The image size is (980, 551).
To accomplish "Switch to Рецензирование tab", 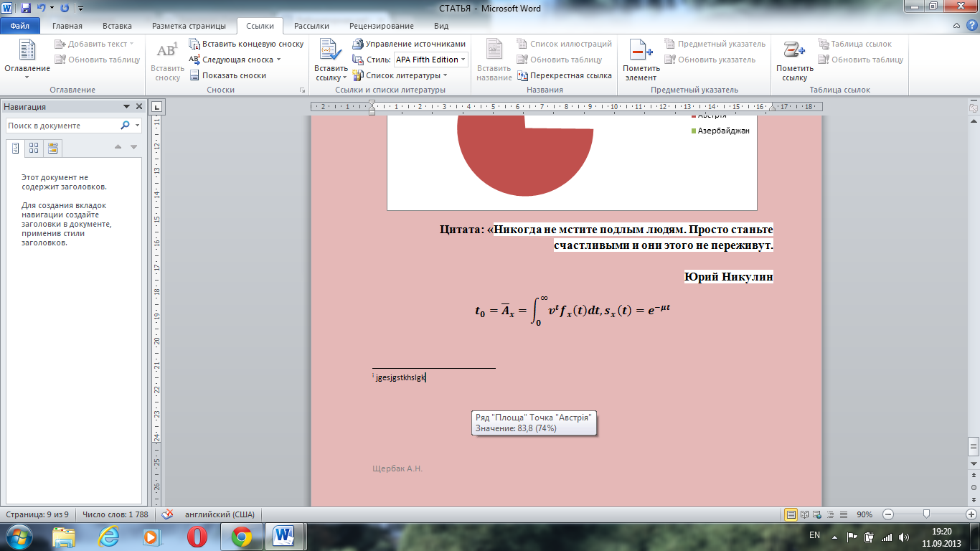I will click(x=382, y=26).
